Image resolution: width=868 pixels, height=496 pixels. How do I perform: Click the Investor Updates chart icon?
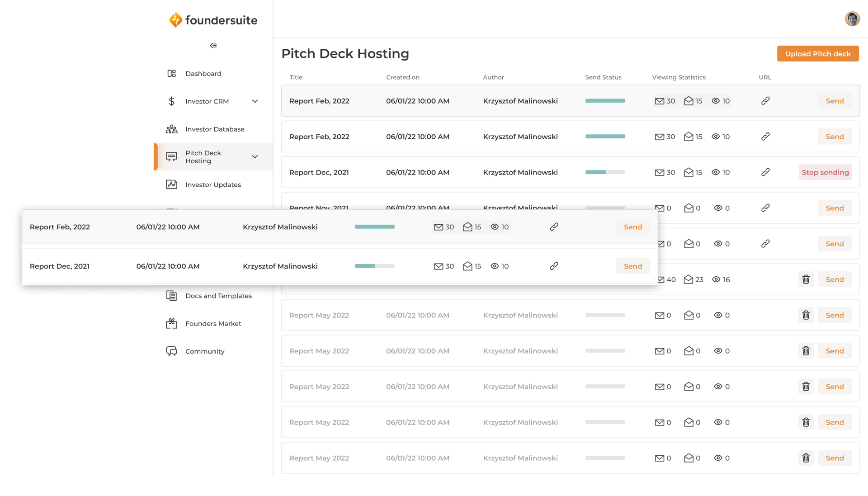[172, 184]
